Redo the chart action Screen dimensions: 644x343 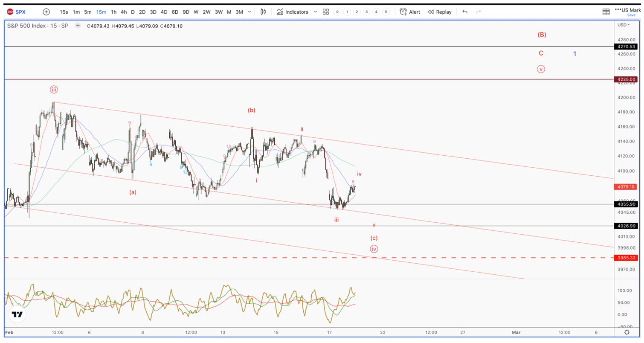(479, 12)
